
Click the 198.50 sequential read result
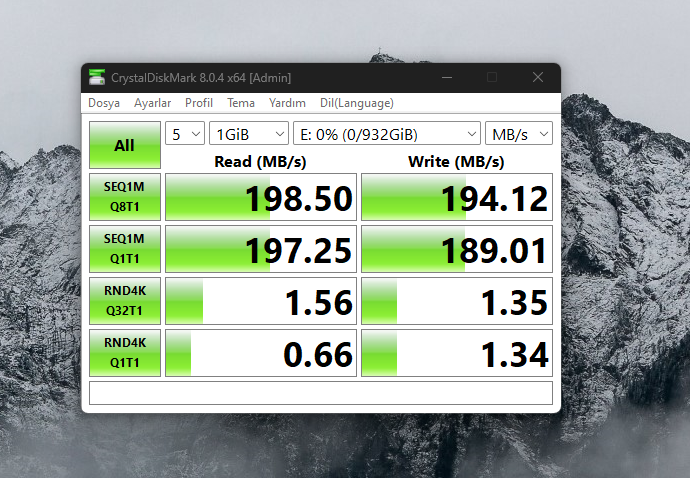[261, 197]
